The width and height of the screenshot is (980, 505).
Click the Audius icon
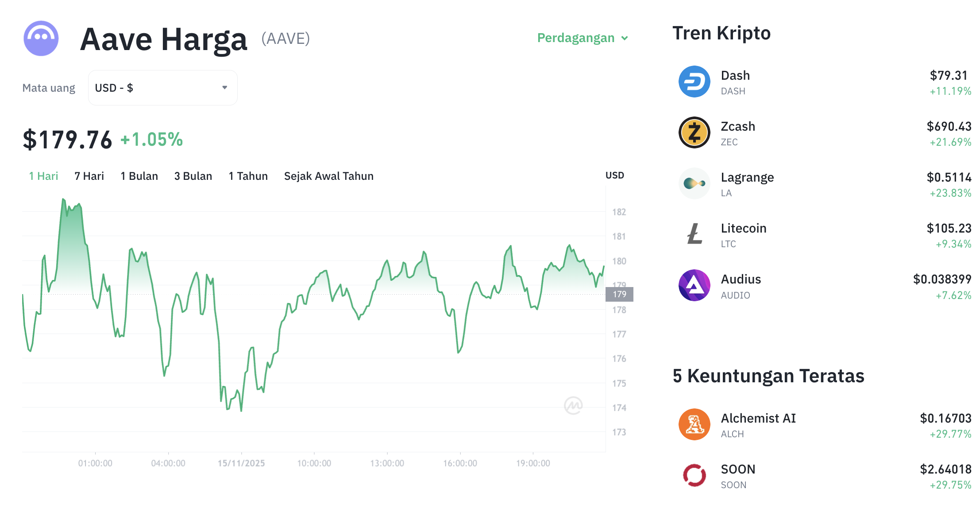tap(694, 285)
